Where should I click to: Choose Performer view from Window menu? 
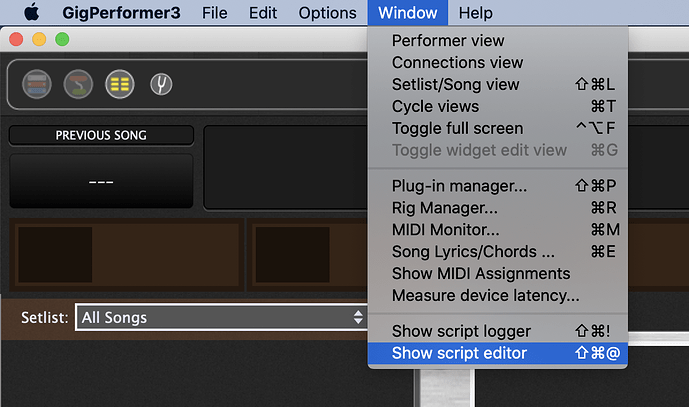click(497, 40)
